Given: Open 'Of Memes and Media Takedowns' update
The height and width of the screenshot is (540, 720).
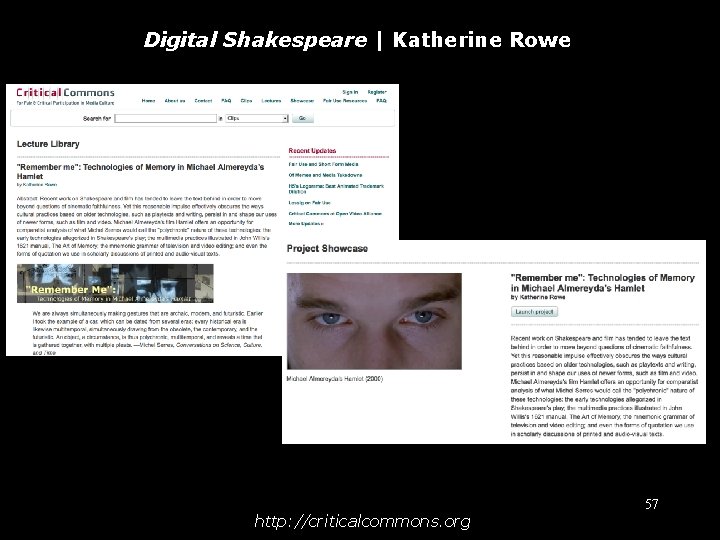Looking at the screenshot, I should coord(325,175).
